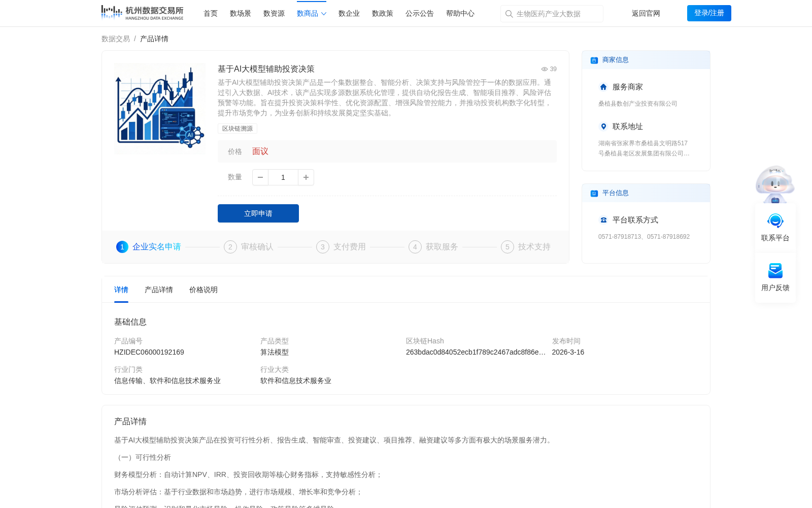Image resolution: width=812 pixels, height=508 pixels.
Task: Click the 平台联系方式 phone icon
Action: coord(603,220)
